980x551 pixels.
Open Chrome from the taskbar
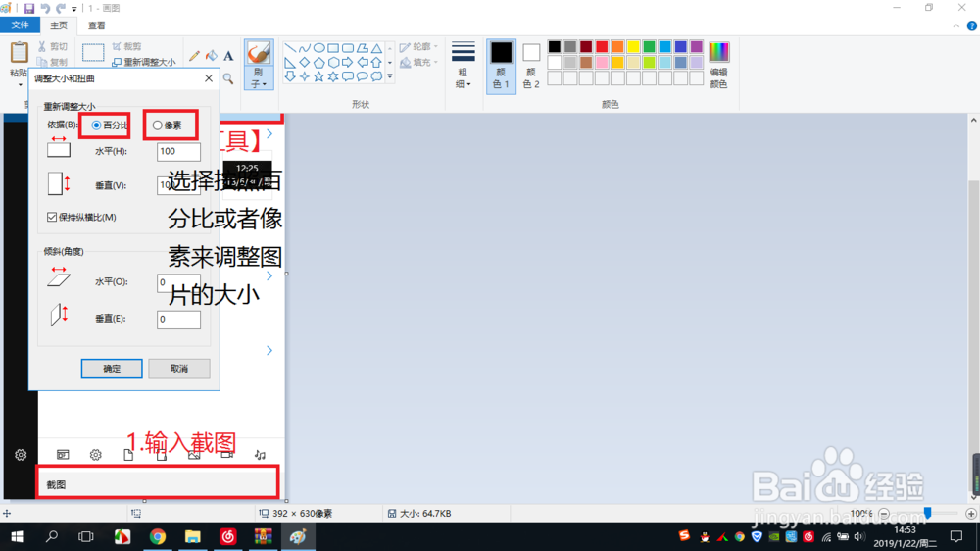click(158, 536)
